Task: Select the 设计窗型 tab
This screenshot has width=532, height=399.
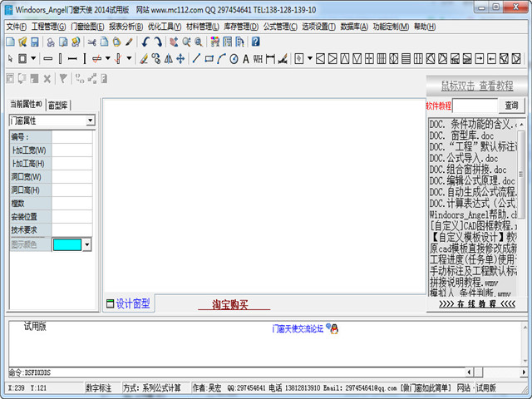Action: click(x=129, y=303)
